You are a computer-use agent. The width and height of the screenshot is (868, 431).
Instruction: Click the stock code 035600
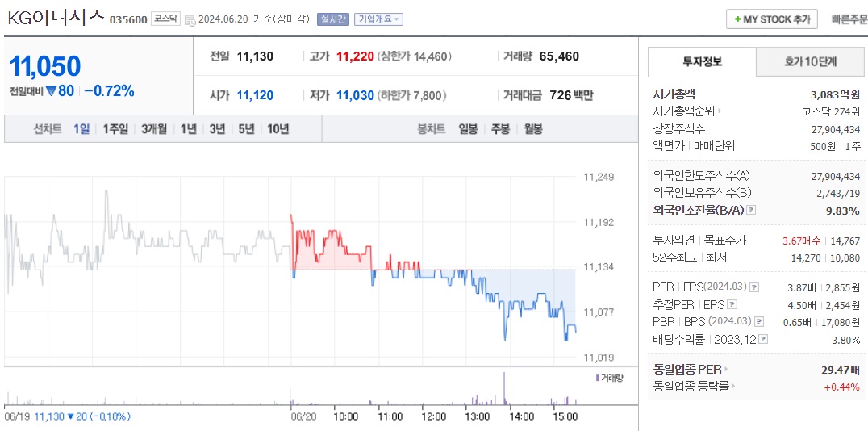click(x=128, y=20)
